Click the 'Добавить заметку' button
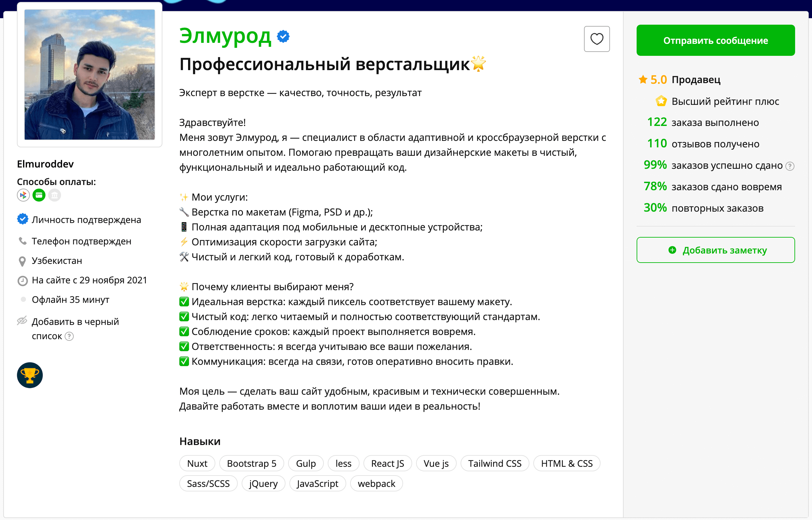The height and width of the screenshot is (520, 812). point(716,250)
